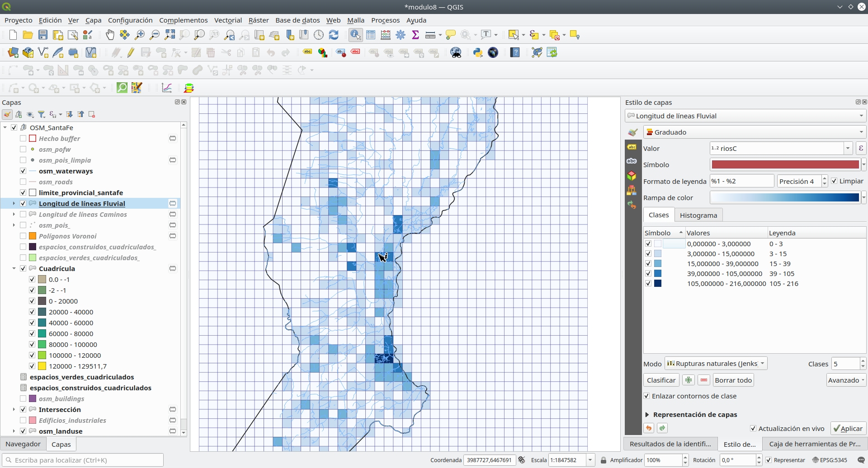868x468 pixels.
Task: Click the Statistical Summary sigma icon
Action: point(415,35)
